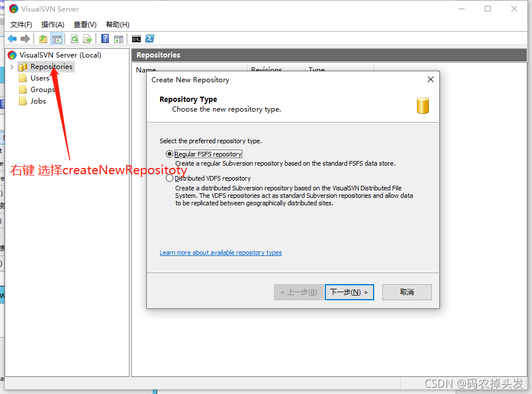532x394 pixels.
Task: Click the yellow database icon in dialog header
Action: coord(423,105)
